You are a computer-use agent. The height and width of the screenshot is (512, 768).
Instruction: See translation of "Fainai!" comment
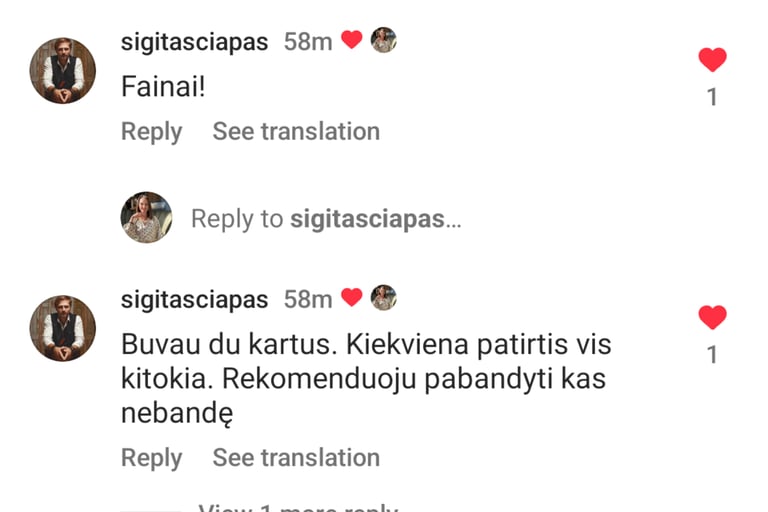pyautogui.click(x=296, y=131)
